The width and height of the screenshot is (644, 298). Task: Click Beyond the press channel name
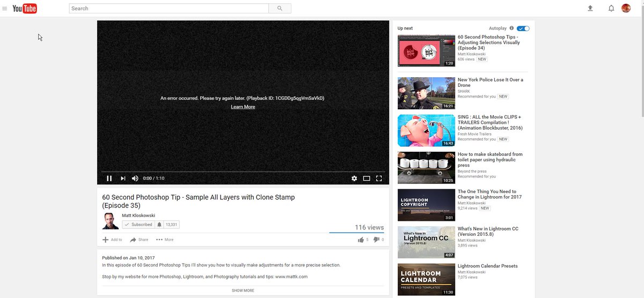pyautogui.click(x=472, y=172)
